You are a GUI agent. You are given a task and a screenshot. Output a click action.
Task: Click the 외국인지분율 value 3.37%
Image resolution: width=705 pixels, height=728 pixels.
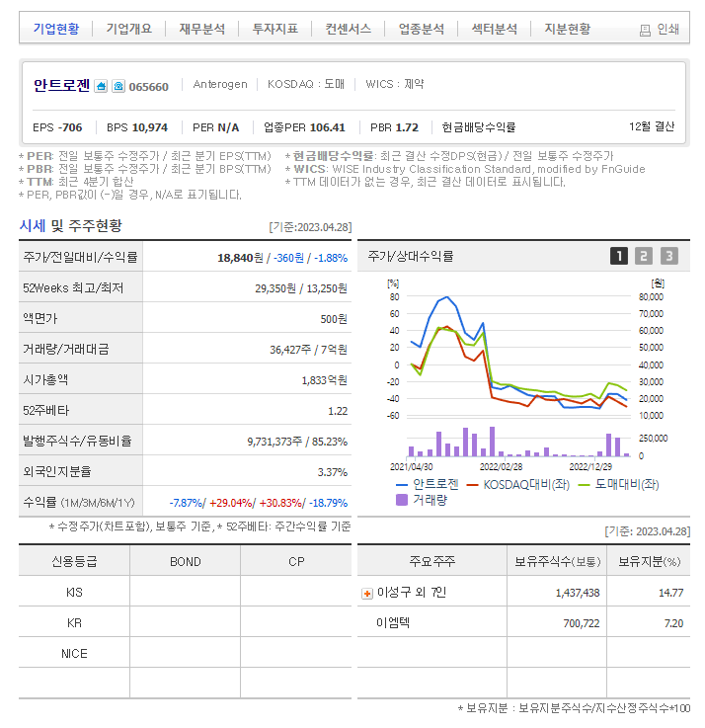(333, 472)
